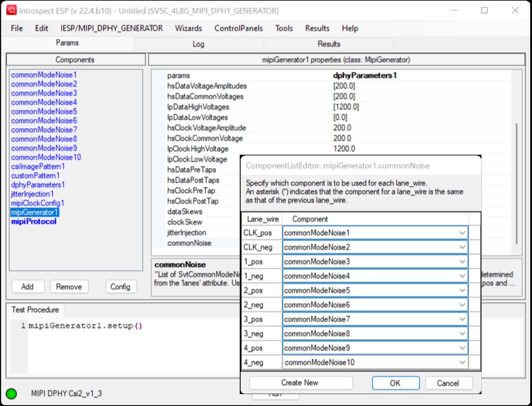
Task: Select the jitterInjection property row
Action: [x=186, y=232]
